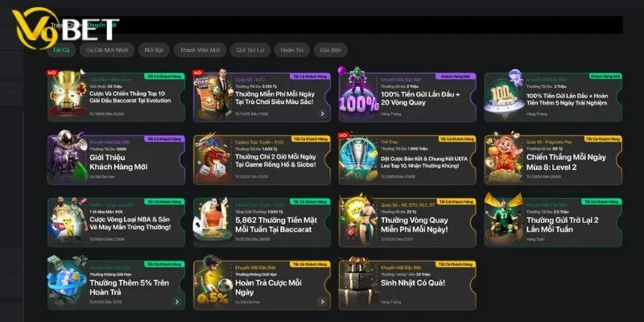This screenshot has height=322, width=644.
Task: Select the Ưu Đãi Mới Nhất tab
Action: pyautogui.click(x=107, y=50)
